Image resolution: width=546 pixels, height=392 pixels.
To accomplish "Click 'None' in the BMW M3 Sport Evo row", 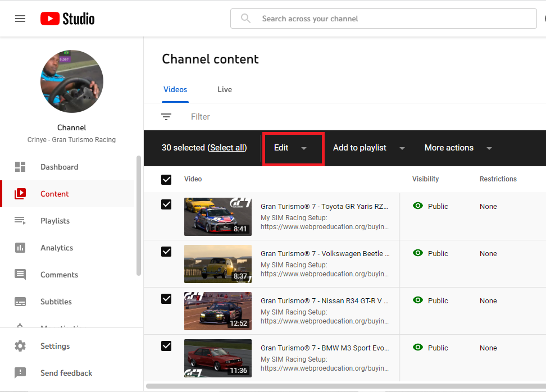I will pos(488,348).
